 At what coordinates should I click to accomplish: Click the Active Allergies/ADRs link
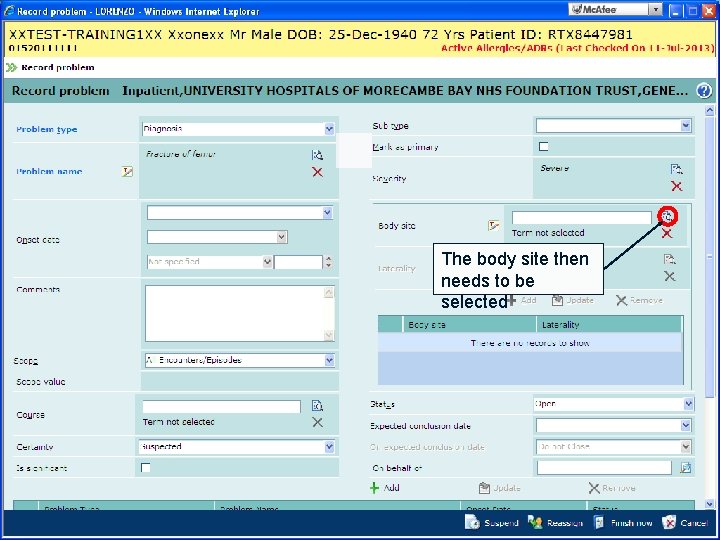point(577,48)
